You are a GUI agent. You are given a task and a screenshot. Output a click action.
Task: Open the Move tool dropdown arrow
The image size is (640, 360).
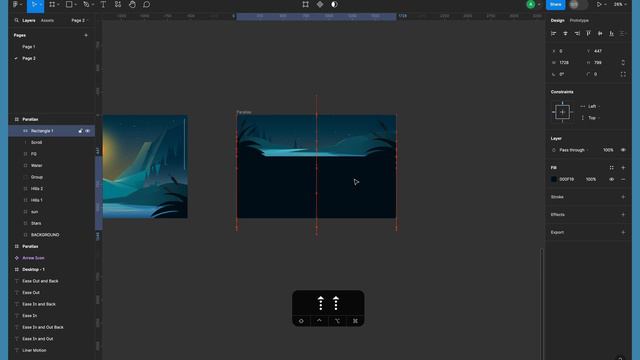pos(41,5)
